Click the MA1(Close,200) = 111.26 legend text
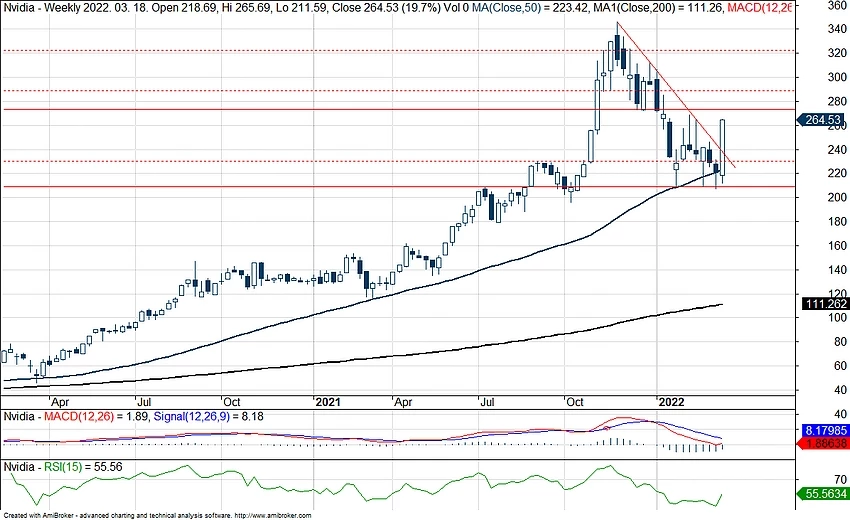 point(658,8)
